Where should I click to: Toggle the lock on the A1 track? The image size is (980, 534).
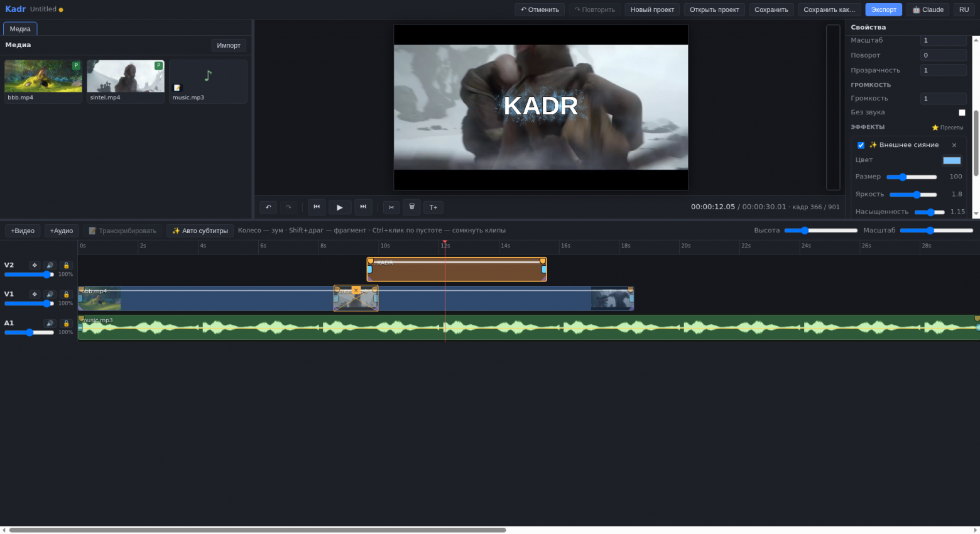[66, 323]
